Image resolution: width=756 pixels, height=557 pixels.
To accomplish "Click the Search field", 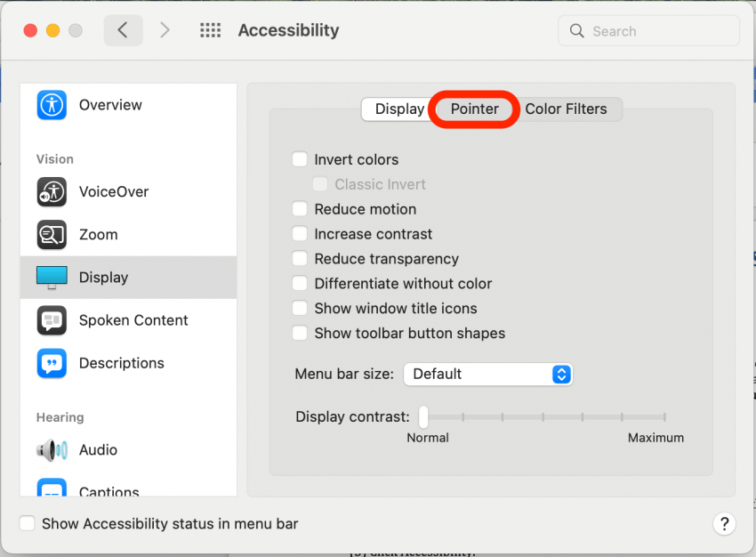I will [x=648, y=31].
